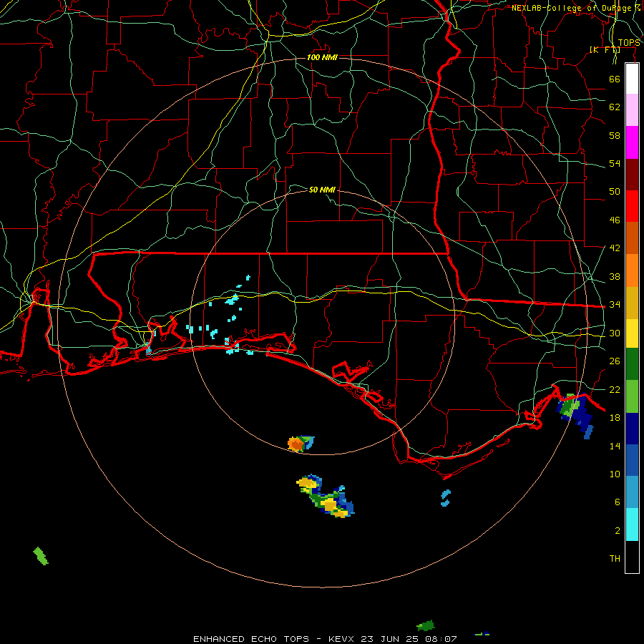This screenshot has height=644, width=644.
Task: Click the dark red (maroon) legend swatch
Action: click(632, 174)
